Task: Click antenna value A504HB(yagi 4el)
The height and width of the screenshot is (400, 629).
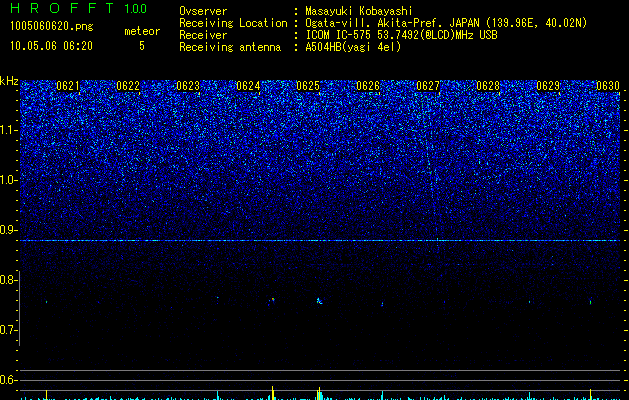Action: [x=353, y=47]
